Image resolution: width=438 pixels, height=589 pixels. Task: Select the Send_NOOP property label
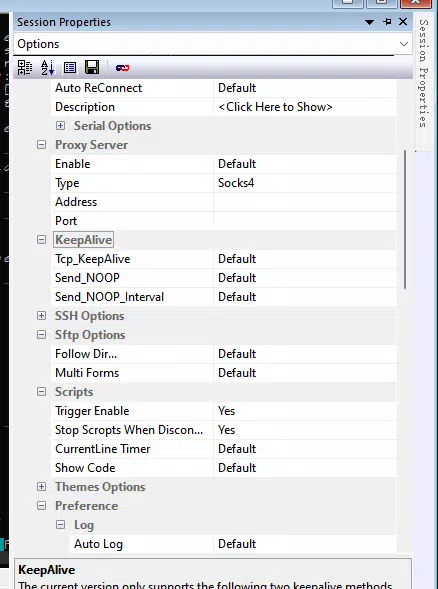(87, 278)
